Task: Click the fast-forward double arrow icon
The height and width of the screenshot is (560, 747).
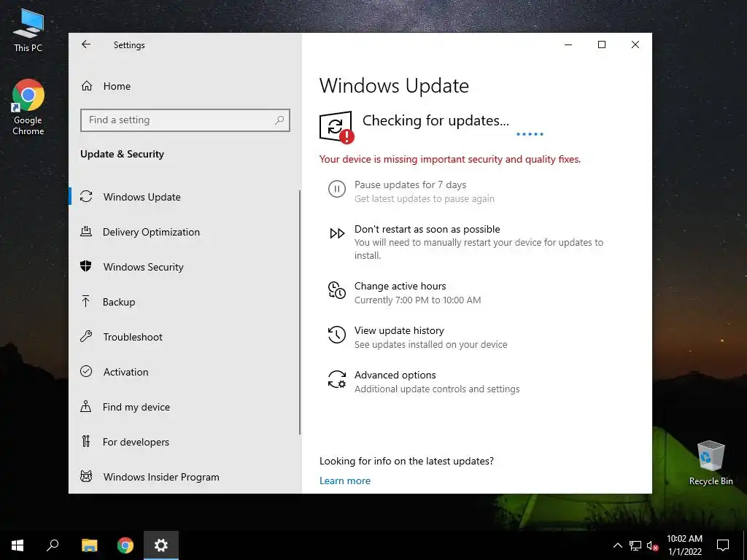Action: [x=337, y=233]
